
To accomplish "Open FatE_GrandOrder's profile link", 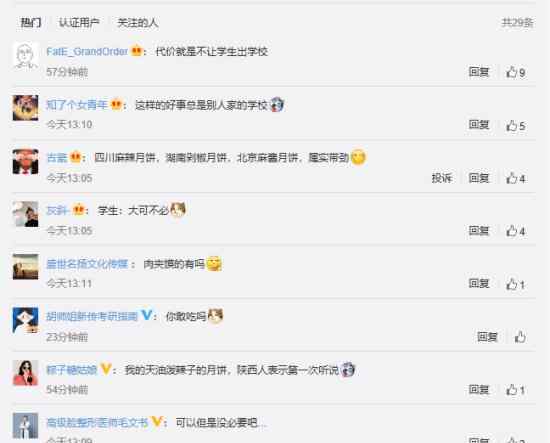I will point(87,52).
